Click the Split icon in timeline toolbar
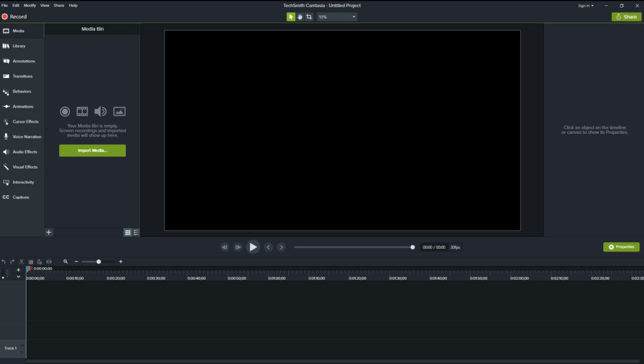 49,262
